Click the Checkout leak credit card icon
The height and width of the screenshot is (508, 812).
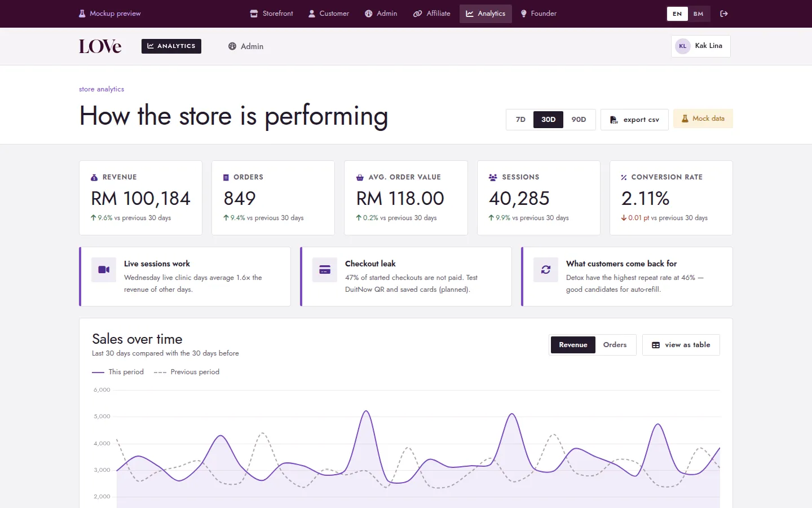pos(325,270)
